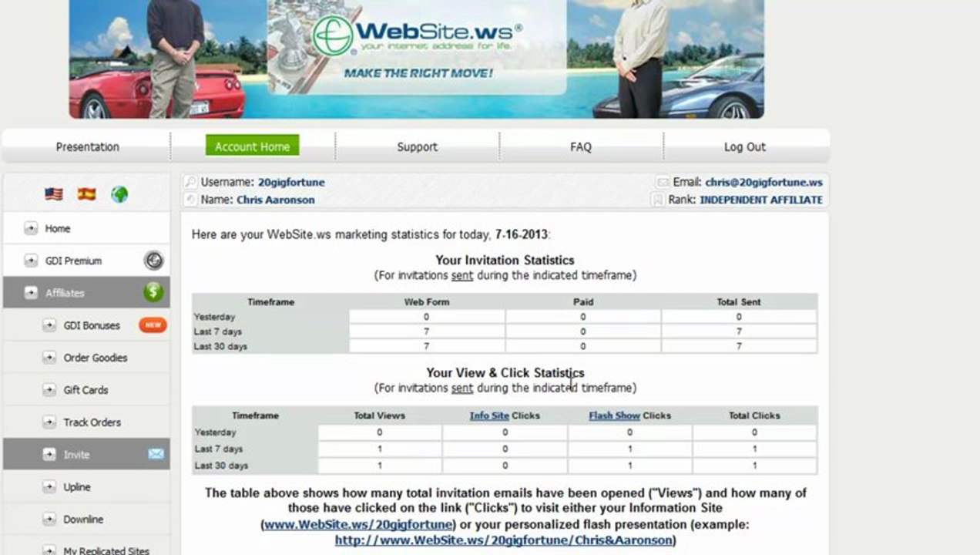This screenshot has width=980, height=555.
Task: Click the orange NEW badge on GDI Bonuses
Action: 153,325
